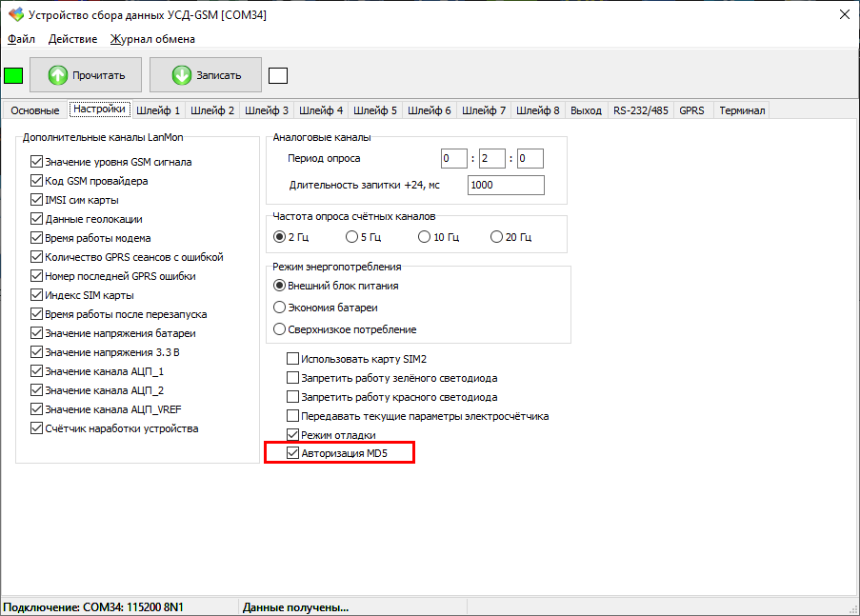The image size is (860, 616).
Task: Switch to the Терминал tab
Action: point(742,110)
